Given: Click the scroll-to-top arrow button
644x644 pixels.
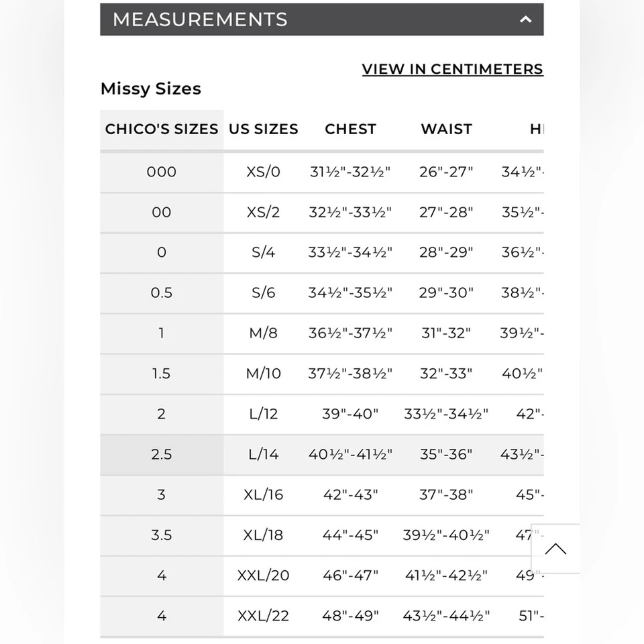Looking at the screenshot, I should point(555,549).
